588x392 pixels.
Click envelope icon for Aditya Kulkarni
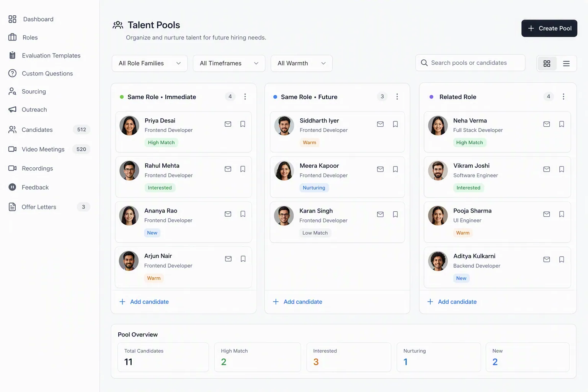tap(547, 260)
